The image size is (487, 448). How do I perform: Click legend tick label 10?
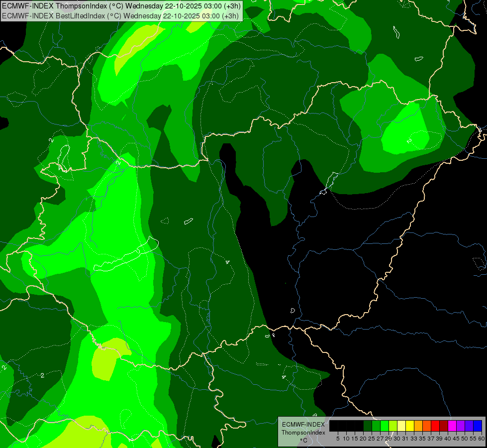pyautogui.click(x=346, y=439)
